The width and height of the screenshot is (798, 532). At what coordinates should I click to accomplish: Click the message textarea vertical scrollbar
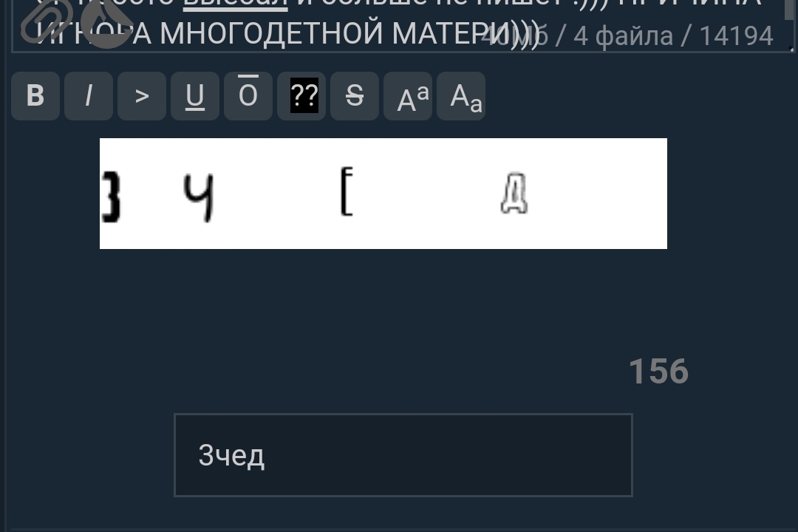click(x=789, y=10)
